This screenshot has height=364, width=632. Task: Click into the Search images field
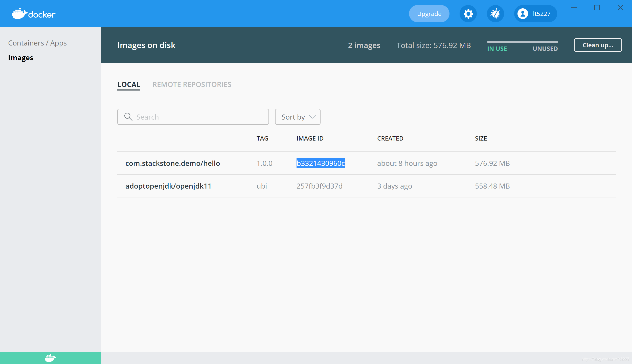click(193, 117)
